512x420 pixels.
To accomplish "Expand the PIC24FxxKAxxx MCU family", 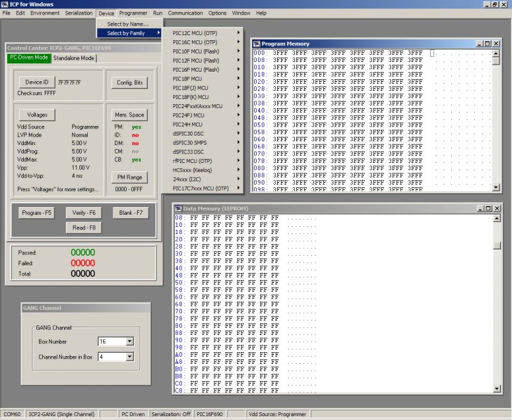I will [202, 106].
